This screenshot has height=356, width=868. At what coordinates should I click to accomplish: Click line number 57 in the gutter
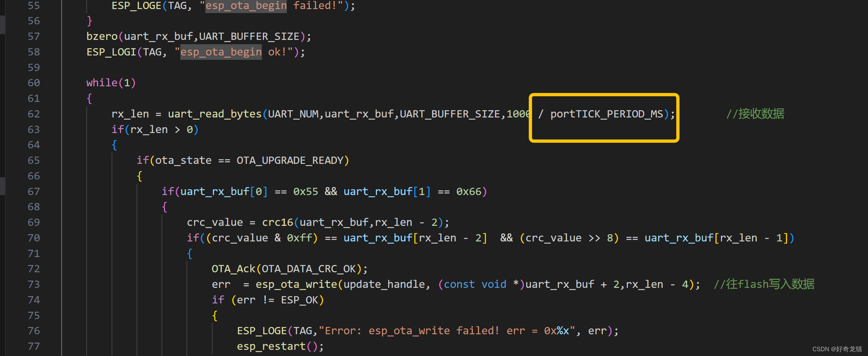click(34, 37)
